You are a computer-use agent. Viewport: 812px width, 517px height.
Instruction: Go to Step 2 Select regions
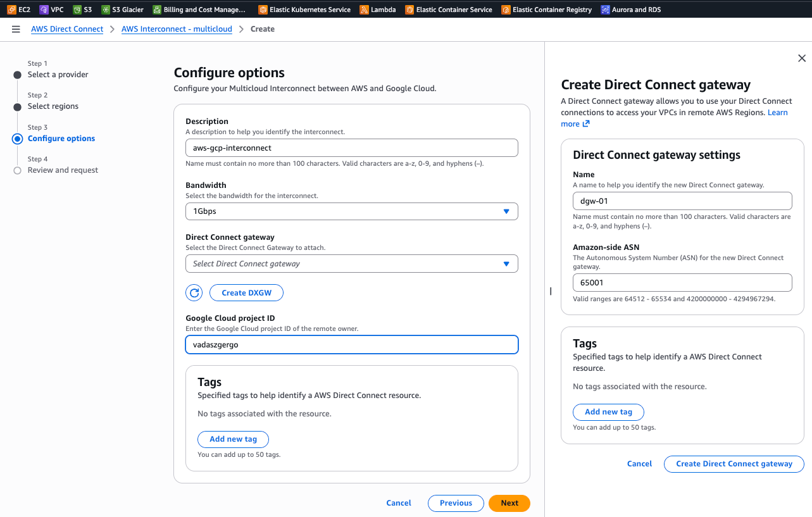coord(53,106)
